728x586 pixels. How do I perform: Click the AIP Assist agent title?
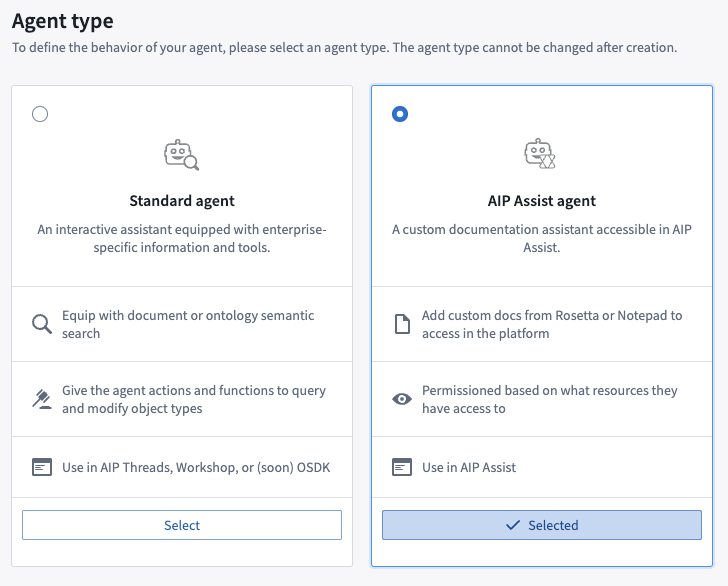pyautogui.click(x=542, y=201)
